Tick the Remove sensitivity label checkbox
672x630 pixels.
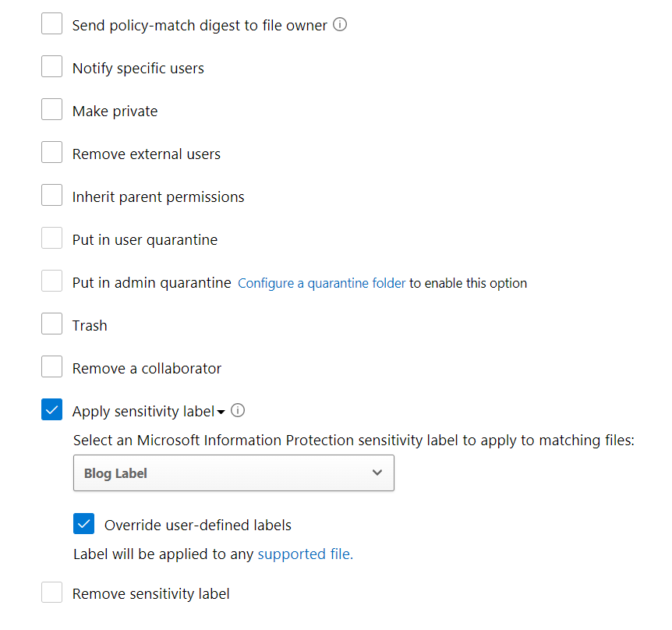click(51, 593)
